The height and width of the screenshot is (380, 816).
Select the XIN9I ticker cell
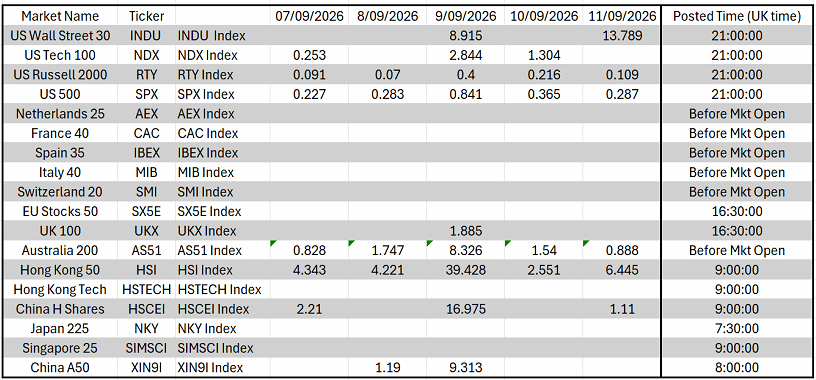point(146,368)
